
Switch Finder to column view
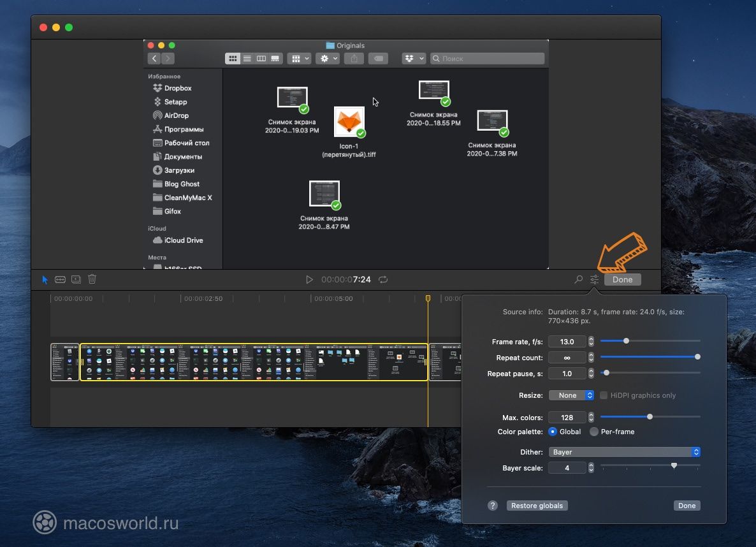click(261, 58)
